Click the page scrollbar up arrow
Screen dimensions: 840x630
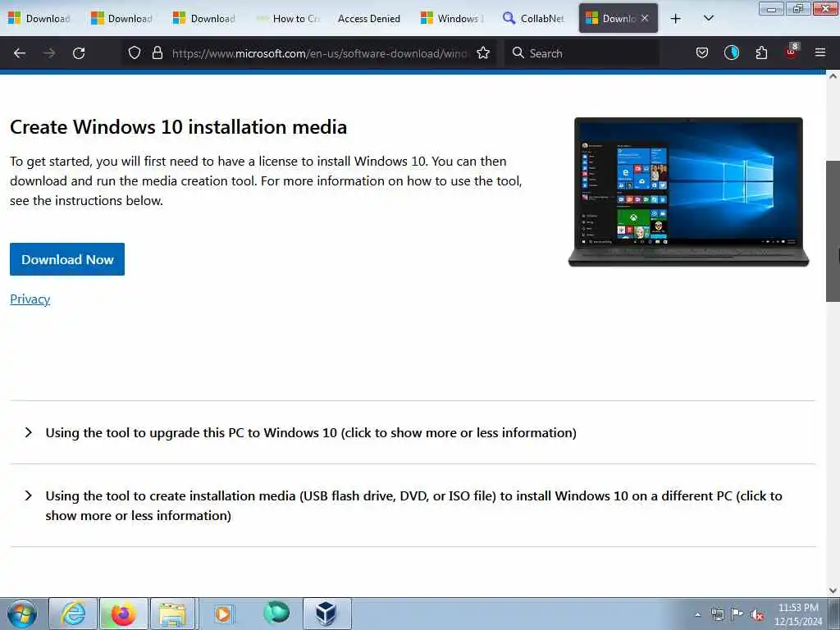coord(833,76)
